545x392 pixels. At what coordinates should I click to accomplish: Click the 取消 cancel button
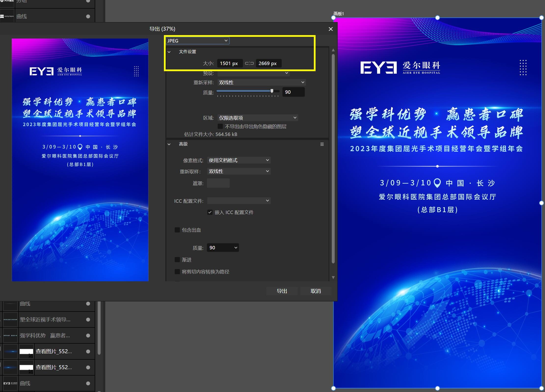[316, 291]
